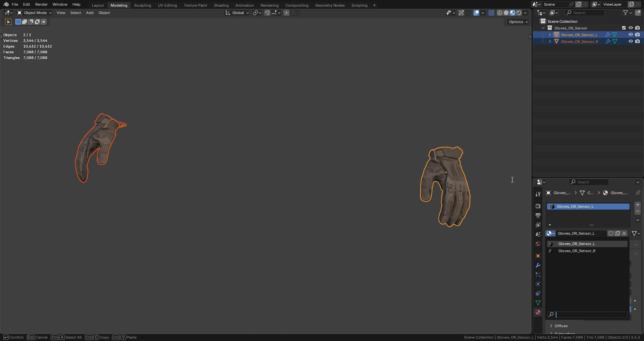Viewport: 644px width, 341px height.
Task: Open the Options popover button
Action: (518, 22)
